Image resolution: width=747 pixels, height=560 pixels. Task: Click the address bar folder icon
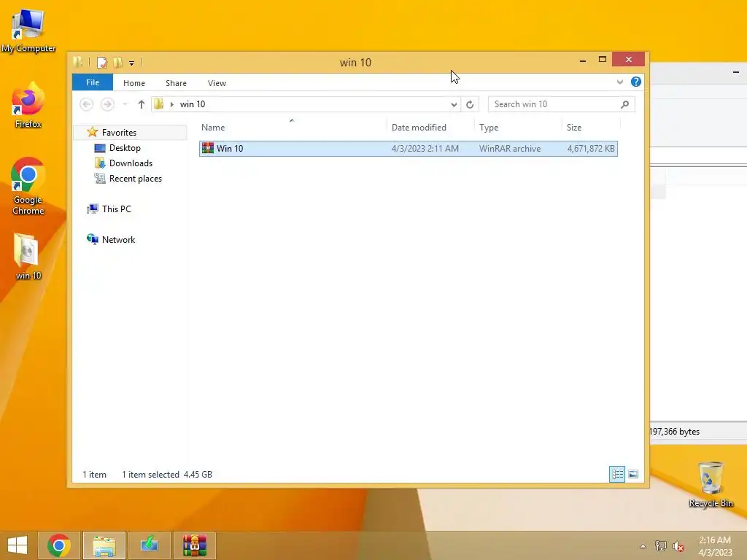point(158,104)
